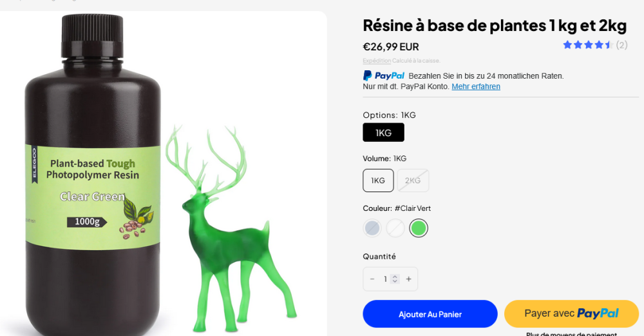
Task: Choose the grey color swatch
Action: (372, 228)
